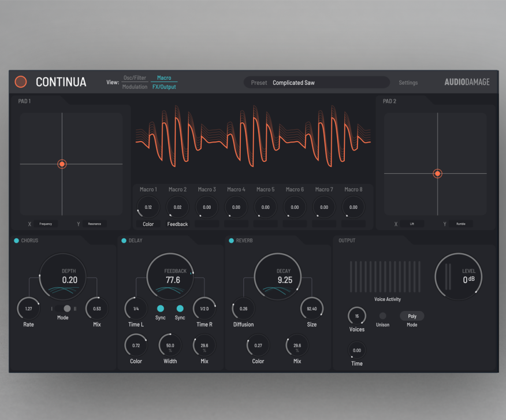
Task: Click the Macro 8 knob
Action: [x=354, y=207]
